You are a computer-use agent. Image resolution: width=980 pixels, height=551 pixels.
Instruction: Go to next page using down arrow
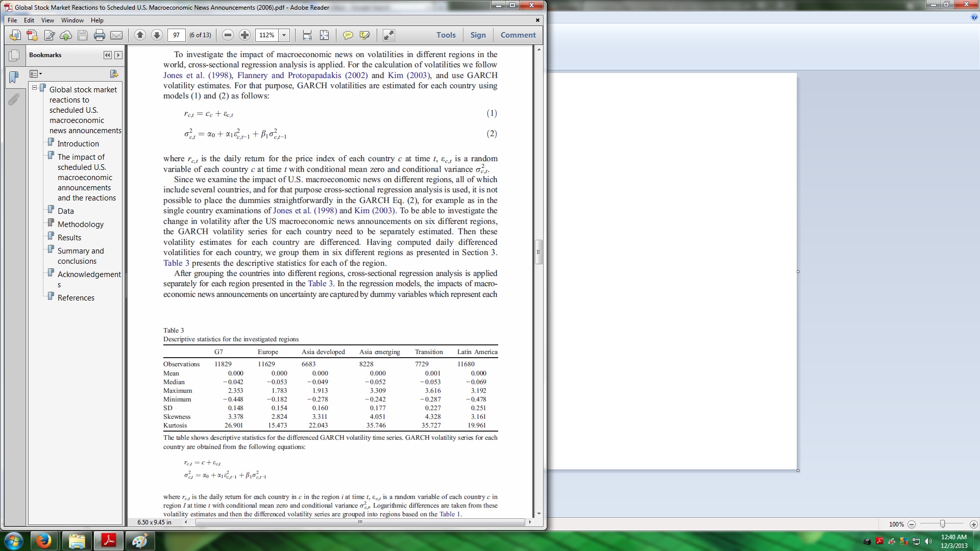(x=157, y=35)
